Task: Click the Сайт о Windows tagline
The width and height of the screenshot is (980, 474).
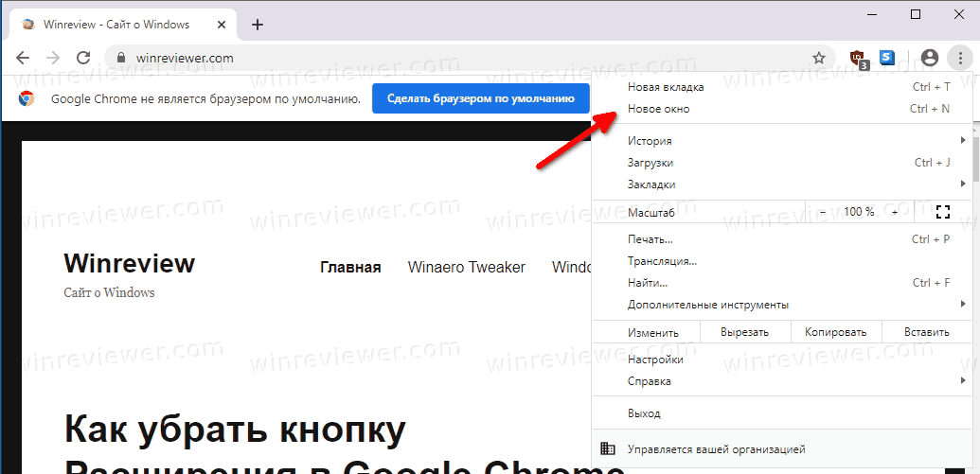Action: (x=110, y=292)
